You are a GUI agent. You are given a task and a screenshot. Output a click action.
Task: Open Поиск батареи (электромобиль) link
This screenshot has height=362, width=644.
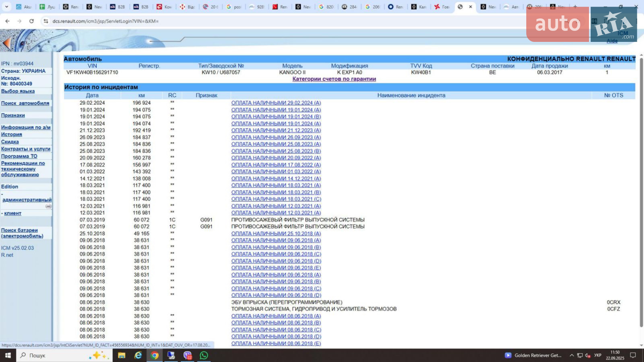pyautogui.click(x=22, y=233)
